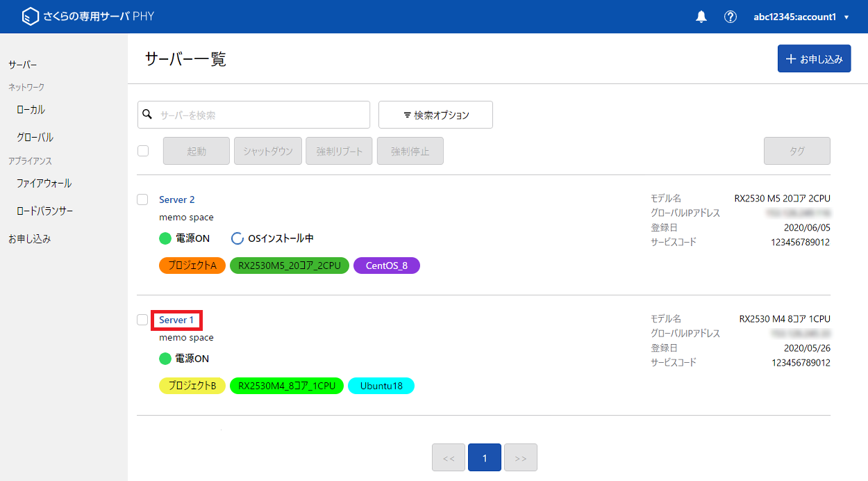The image size is (868, 481).
Task: Toggle the select-all servers checkbox
Action: (x=143, y=151)
